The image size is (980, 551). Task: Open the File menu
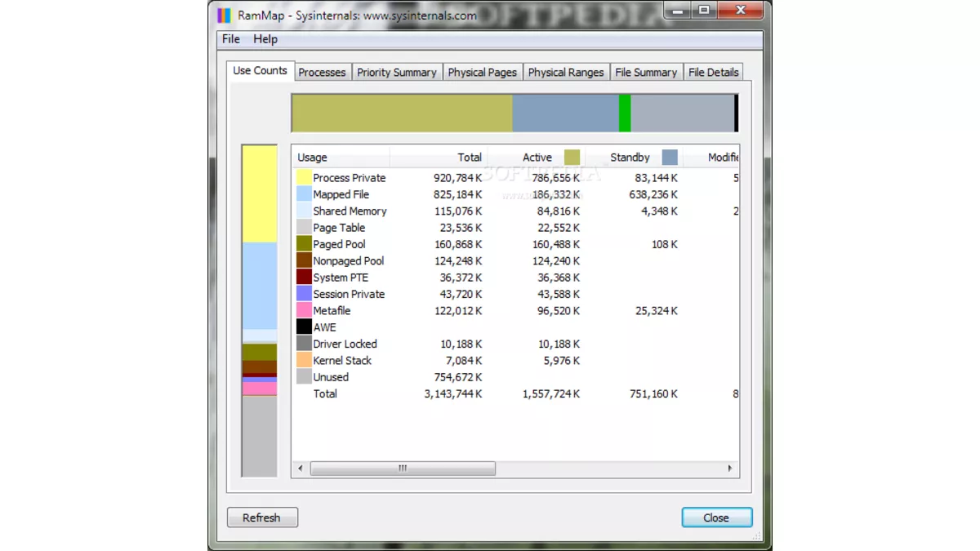coord(229,38)
